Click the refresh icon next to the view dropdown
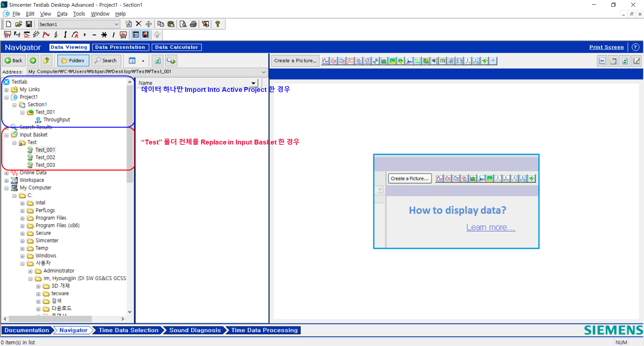 coord(158,61)
